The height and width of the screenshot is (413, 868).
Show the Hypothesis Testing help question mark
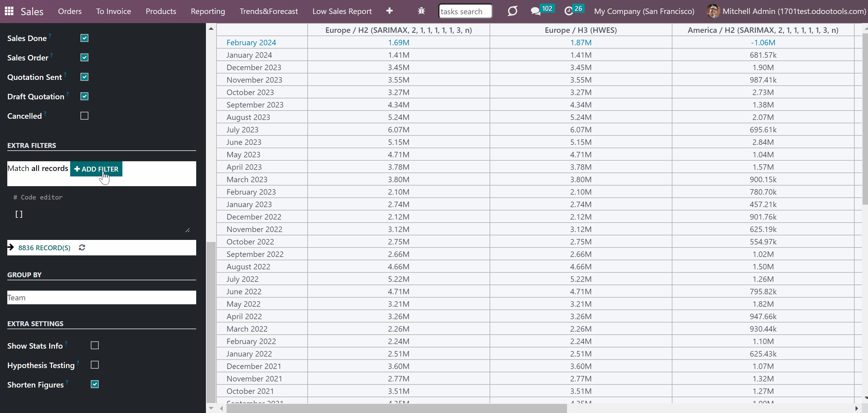coord(78,363)
